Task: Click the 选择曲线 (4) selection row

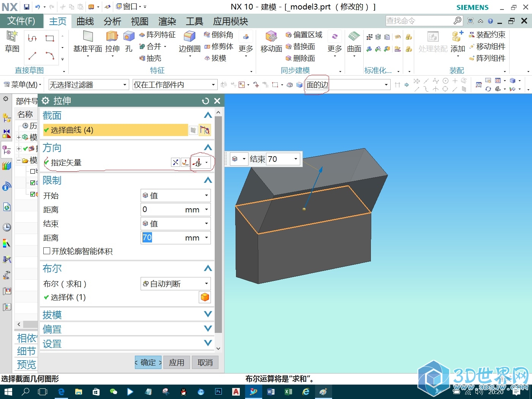Action: [116, 130]
